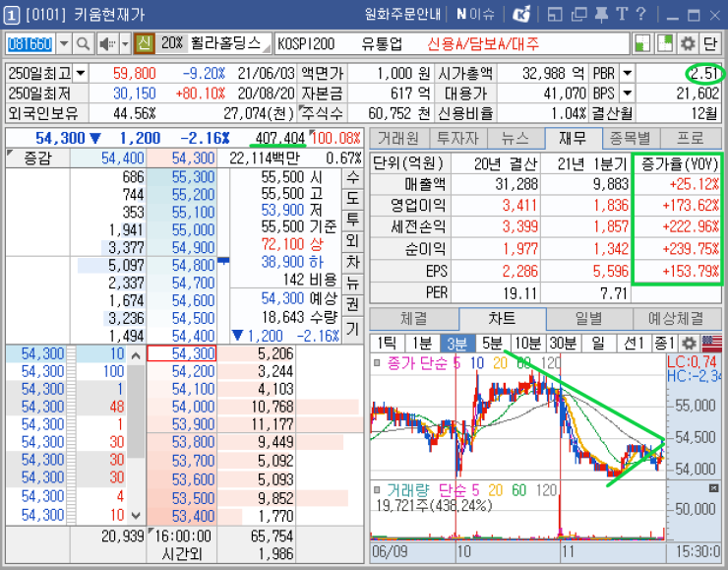Toggle the 종1 chart option

pyautogui.click(x=665, y=344)
